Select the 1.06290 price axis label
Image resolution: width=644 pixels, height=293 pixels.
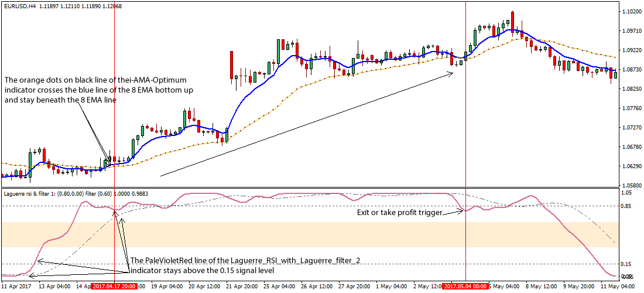pyautogui.click(x=633, y=166)
